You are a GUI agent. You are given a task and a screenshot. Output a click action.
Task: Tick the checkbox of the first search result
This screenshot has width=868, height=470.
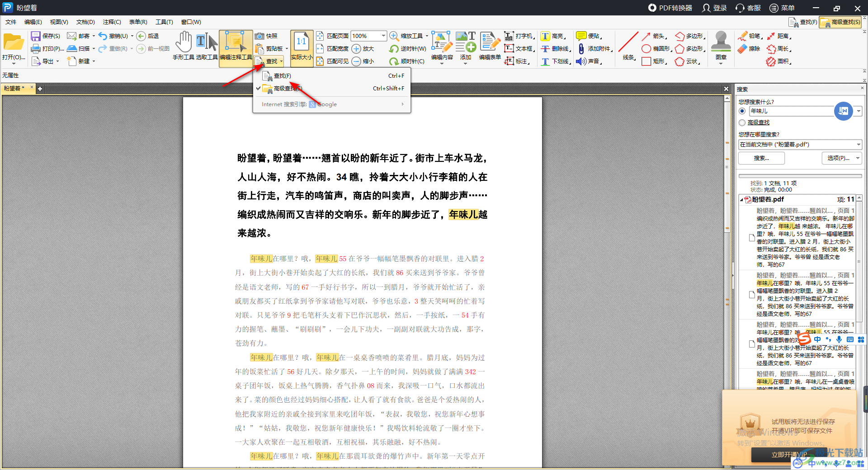pyautogui.click(x=752, y=238)
